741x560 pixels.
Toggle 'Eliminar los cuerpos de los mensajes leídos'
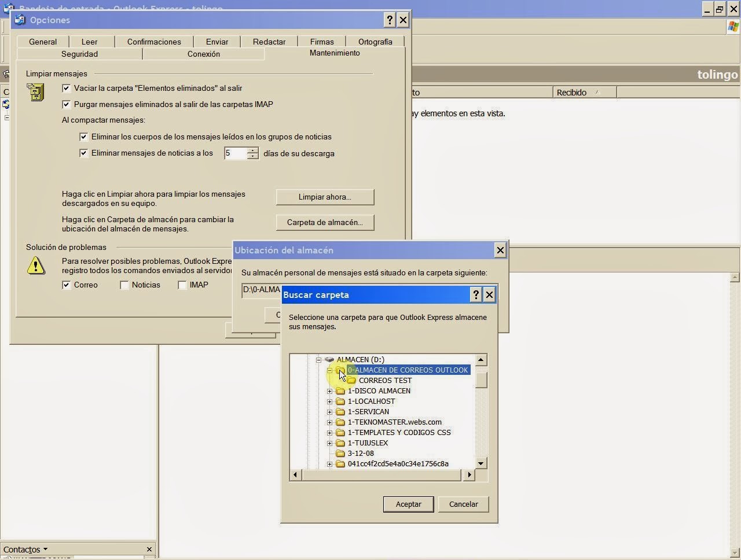pyautogui.click(x=83, y=137)
